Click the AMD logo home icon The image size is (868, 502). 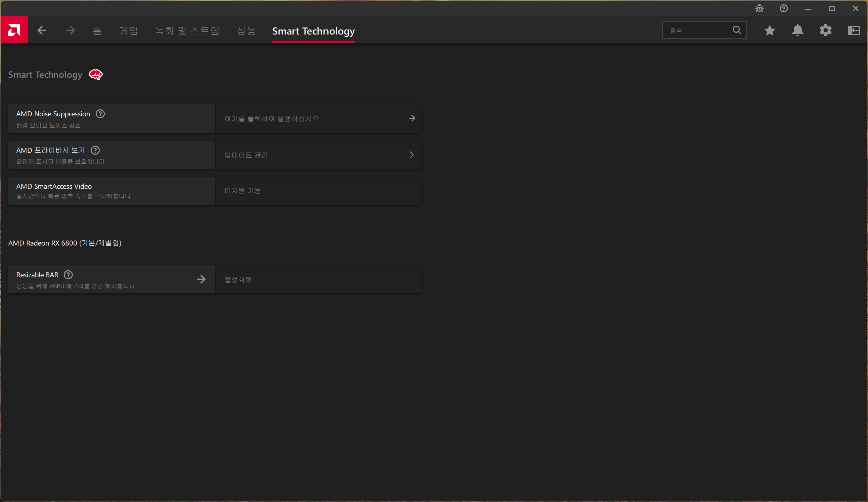point(14,30)
